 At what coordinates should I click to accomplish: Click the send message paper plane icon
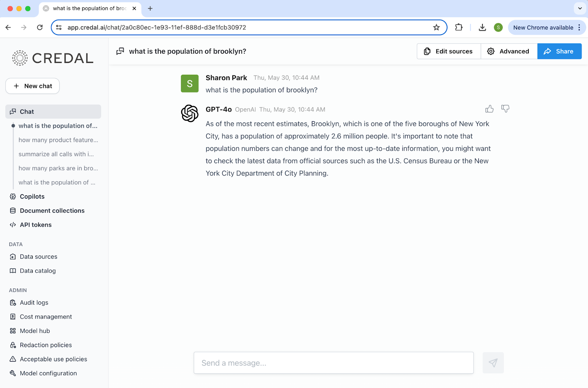tap(493, 363)
